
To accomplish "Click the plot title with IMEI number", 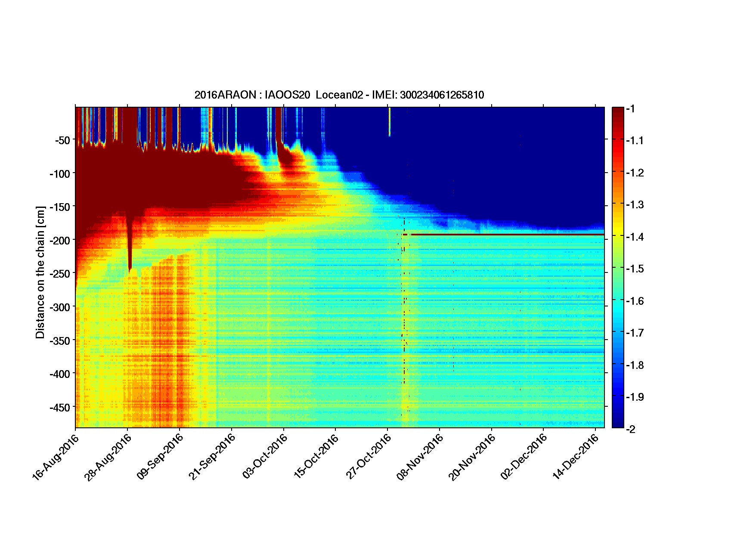I will 339,95.
